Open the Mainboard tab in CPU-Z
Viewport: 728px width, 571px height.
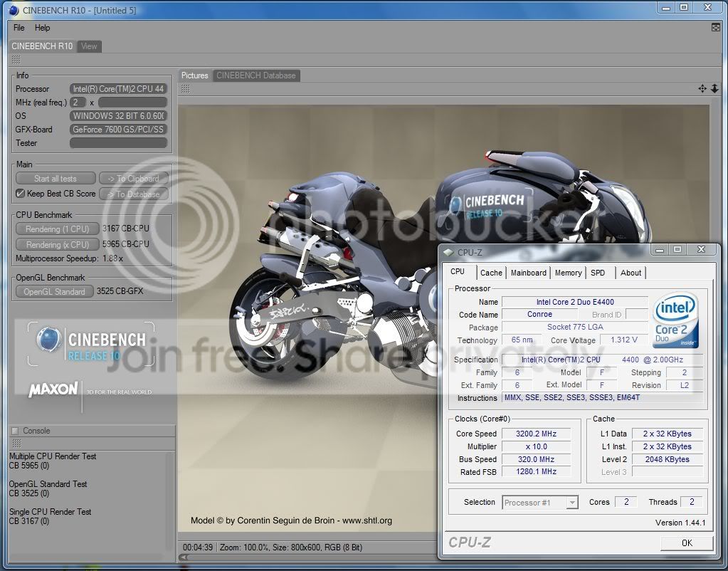point(528,273)
